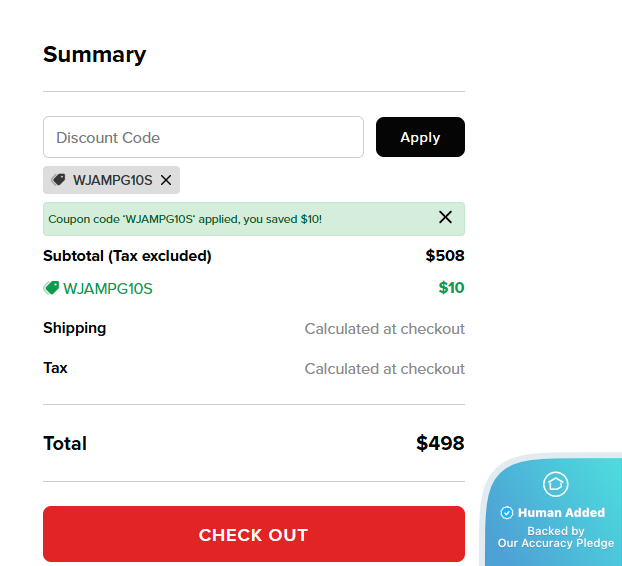
Task: Click the $498 total amount
Action: pyautogui.click(x=440, y=443)
